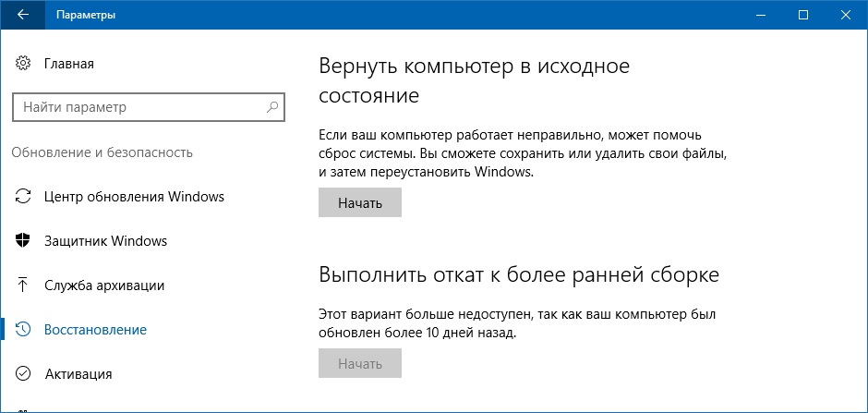Focus the Найти параметр search field
This screenshot has width=868, height=413.
click(x=149, y=107)
